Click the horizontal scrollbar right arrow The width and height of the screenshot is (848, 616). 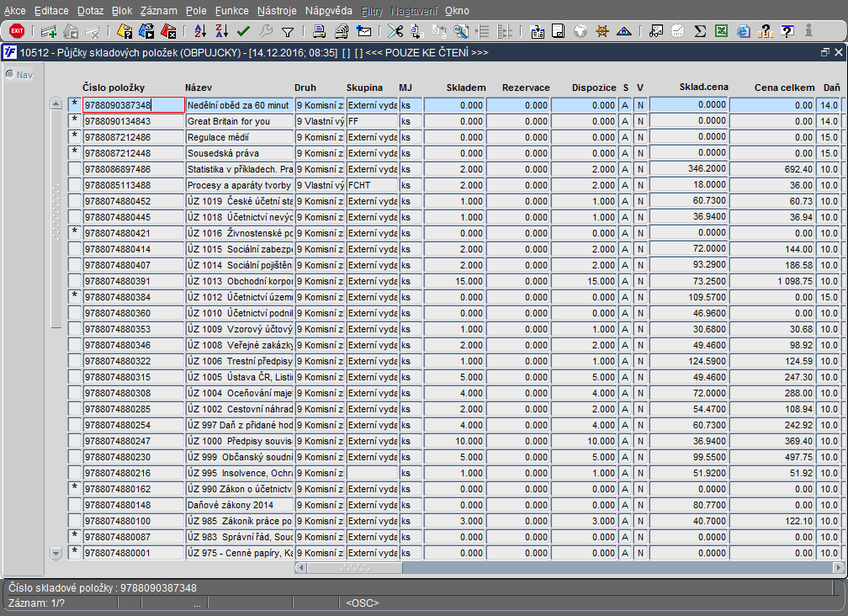(x=839, y=568)
